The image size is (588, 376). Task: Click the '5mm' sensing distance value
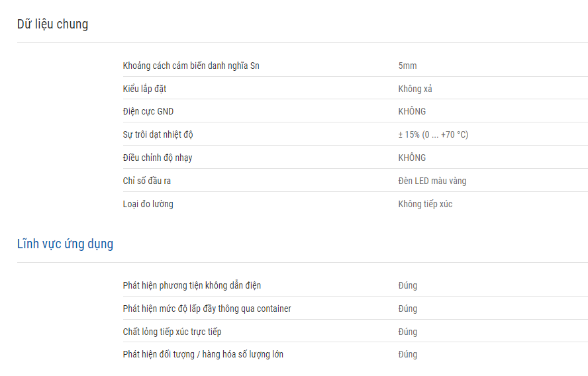click(x=407, y=66)
